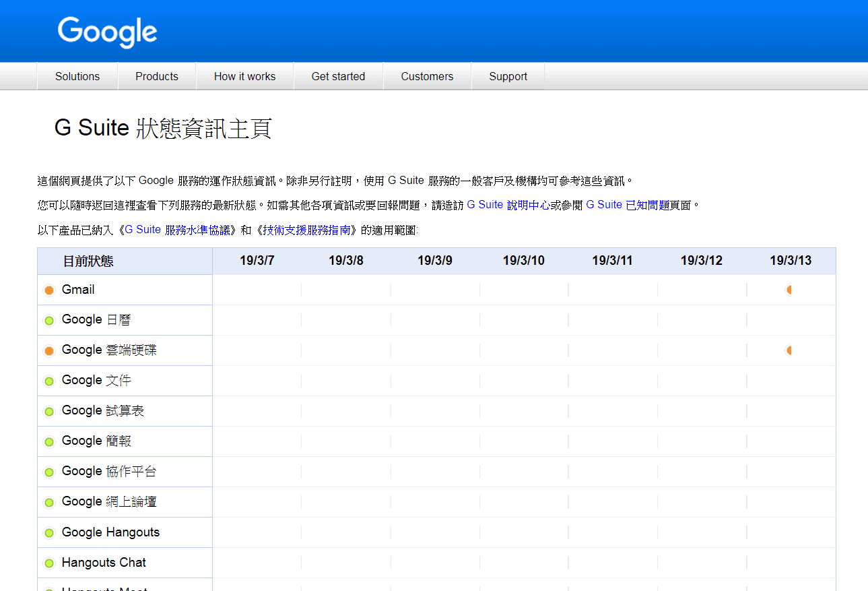Viewport: 868px width, 591px height.
Task: Click the Google 網上論壇 service name
Action: tap(109, 502)
